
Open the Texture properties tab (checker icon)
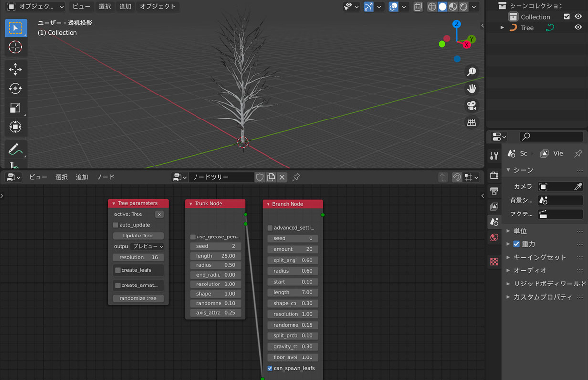click(494, 261)
